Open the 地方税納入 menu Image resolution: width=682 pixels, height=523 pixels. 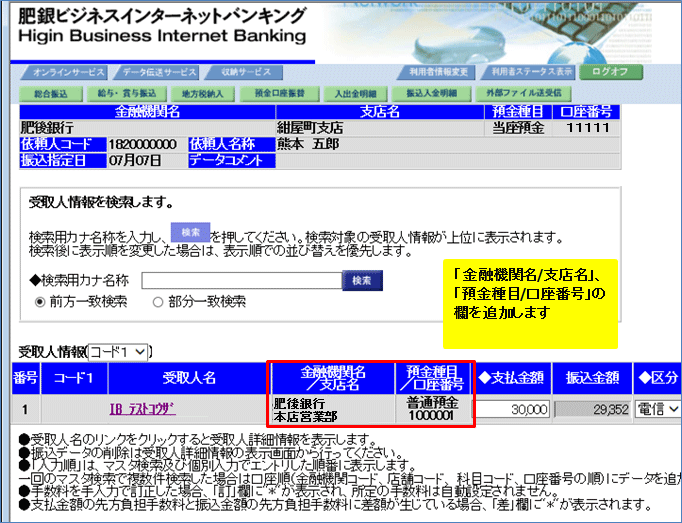click(197, 93)
